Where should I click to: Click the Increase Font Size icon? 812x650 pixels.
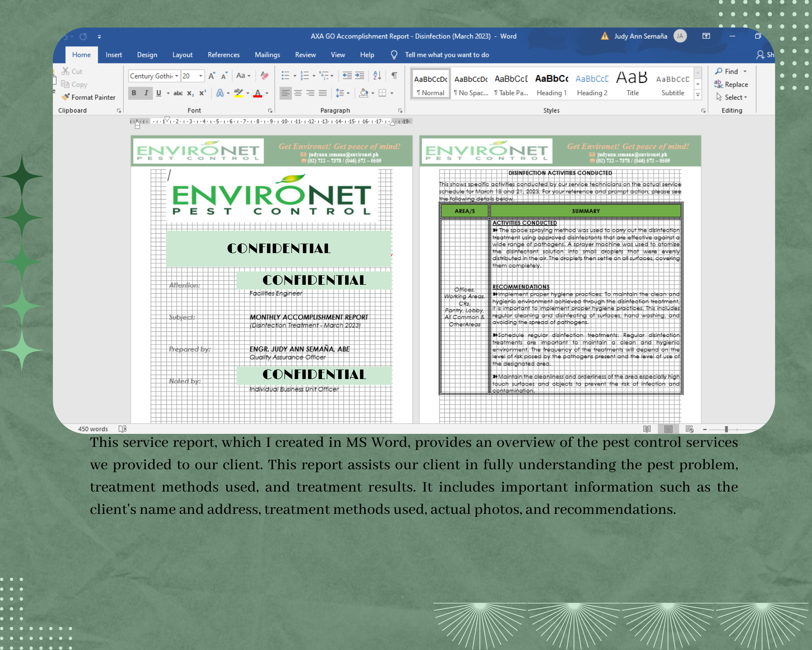click(212, 76)
